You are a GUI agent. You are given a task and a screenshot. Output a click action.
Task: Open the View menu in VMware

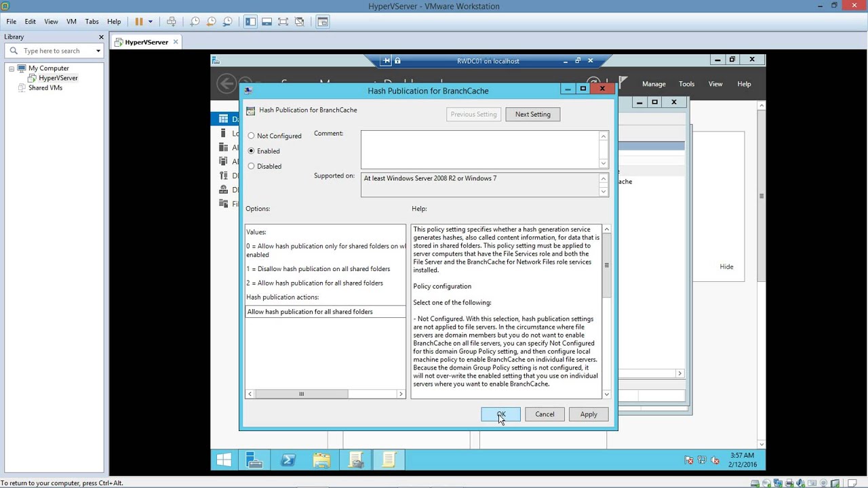pos(51,22)
